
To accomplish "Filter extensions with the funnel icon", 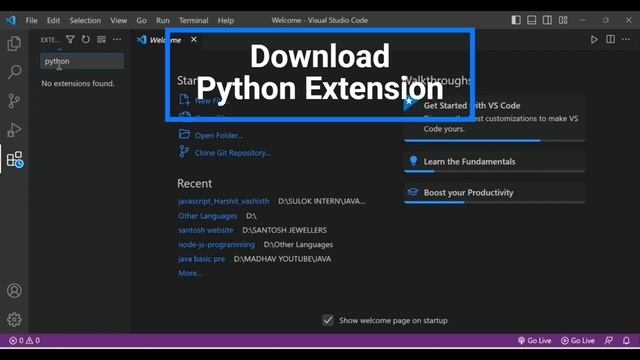I will pos(70,40).
